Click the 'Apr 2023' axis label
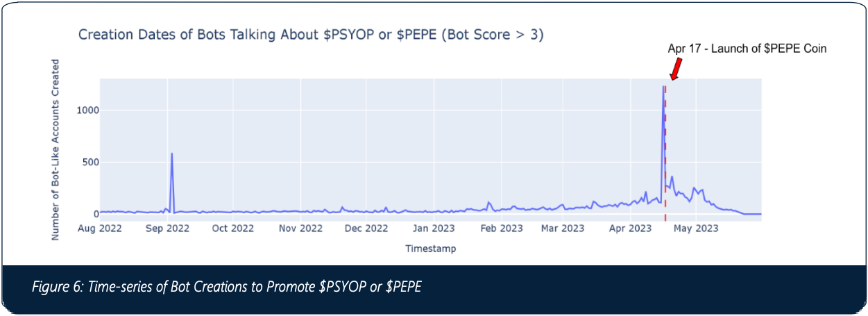 coord(629,228)
